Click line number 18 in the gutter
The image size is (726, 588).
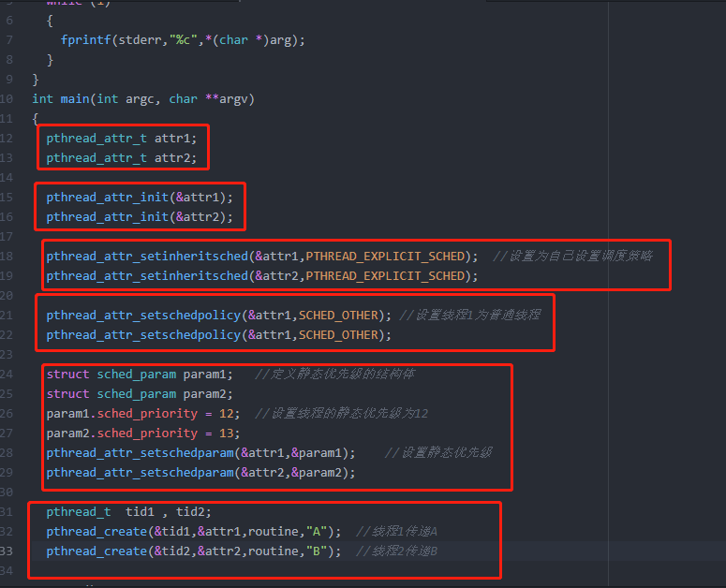7,257
